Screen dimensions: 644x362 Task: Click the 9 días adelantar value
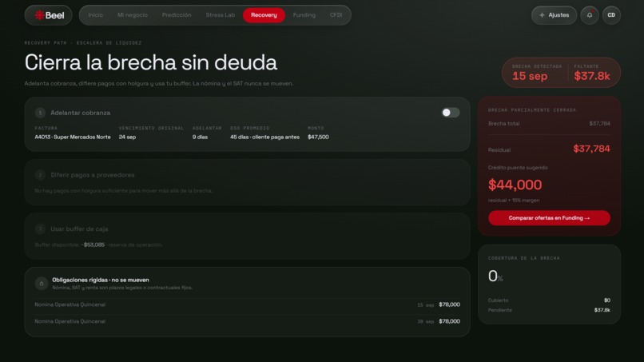tap(200, 137)
